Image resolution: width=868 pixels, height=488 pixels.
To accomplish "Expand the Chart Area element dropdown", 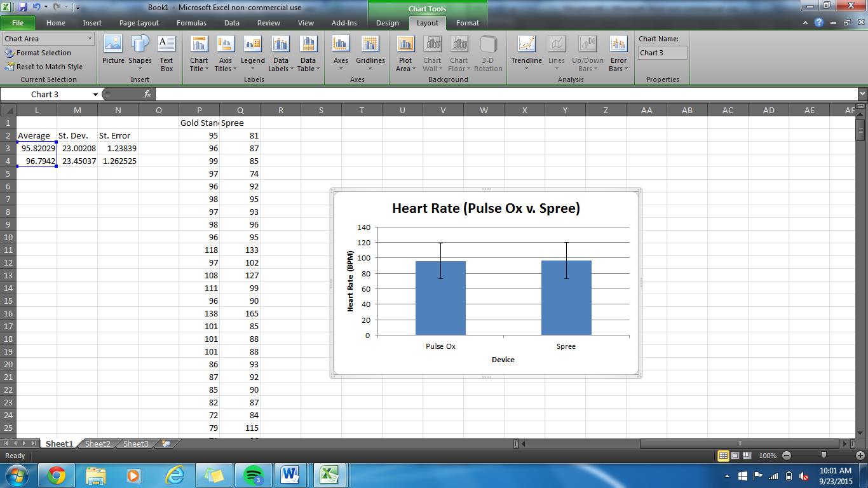I will [90, 39].
